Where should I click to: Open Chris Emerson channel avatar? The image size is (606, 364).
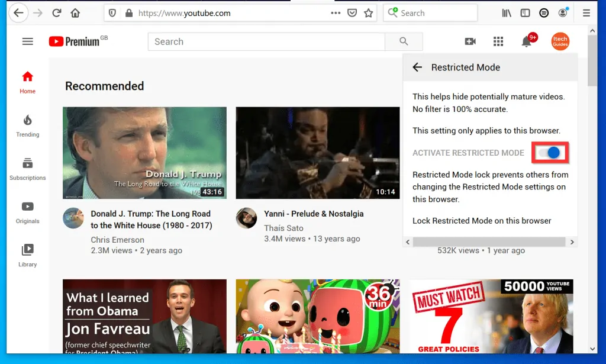(x=73, y=218)
